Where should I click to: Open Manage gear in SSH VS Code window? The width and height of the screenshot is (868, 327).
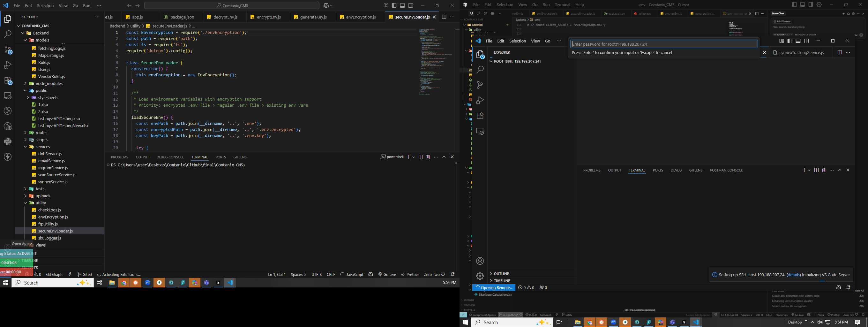(x=480, y=277)
